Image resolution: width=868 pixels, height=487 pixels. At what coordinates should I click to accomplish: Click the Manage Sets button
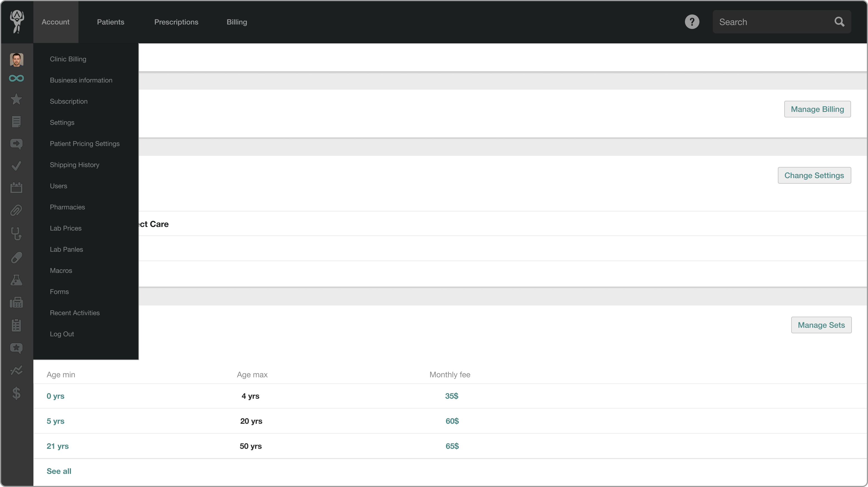[x=821, y=325]
